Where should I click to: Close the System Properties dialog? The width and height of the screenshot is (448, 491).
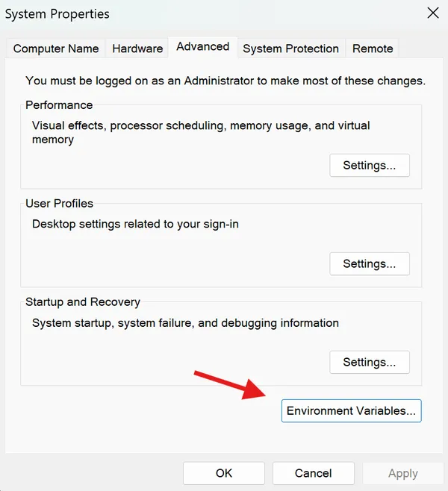(x=433, y=13)
